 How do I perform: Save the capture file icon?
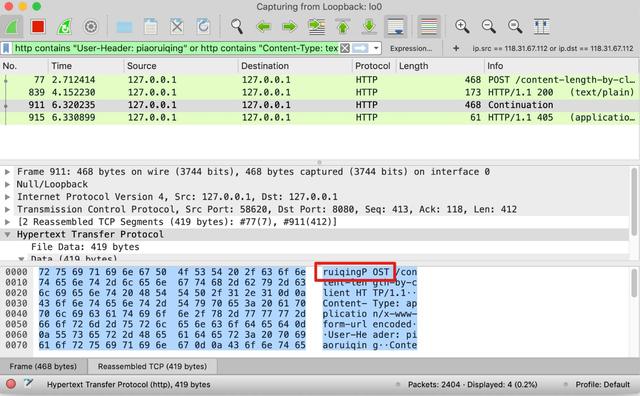tap(151, 27)
